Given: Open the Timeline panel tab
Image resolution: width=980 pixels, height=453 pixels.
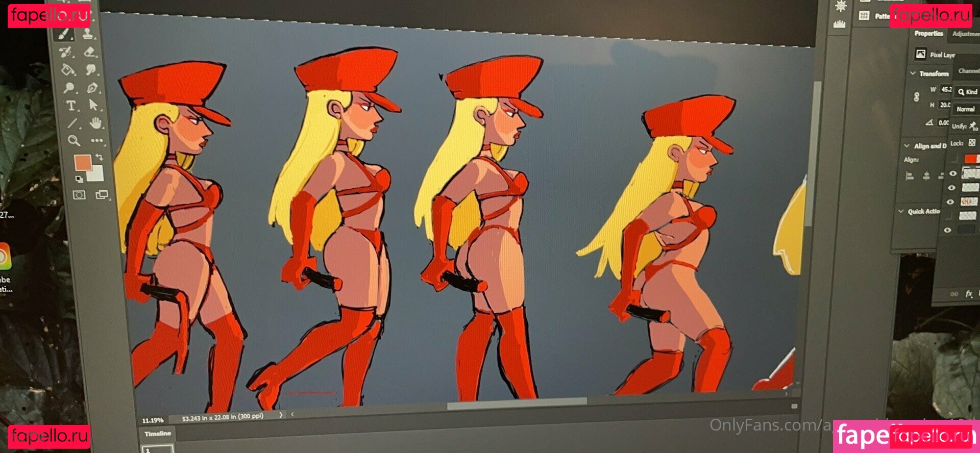Looking at the screenshot, I should click(x=158, y=434).
